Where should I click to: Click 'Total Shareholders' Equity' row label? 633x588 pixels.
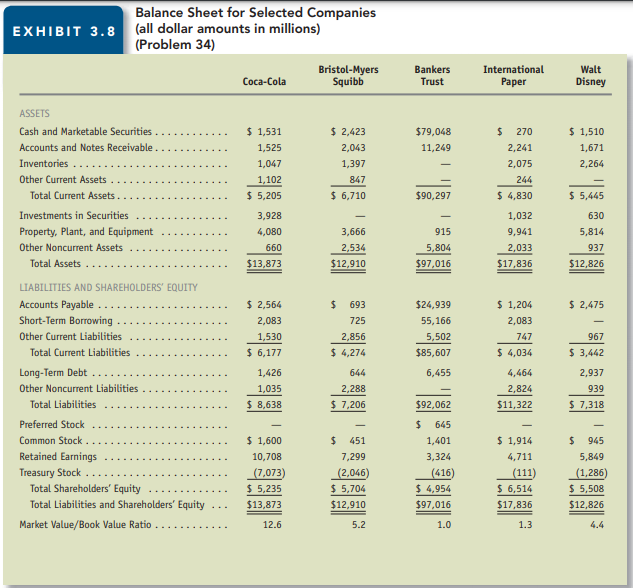pyautogui.click(x=85, y=489)
